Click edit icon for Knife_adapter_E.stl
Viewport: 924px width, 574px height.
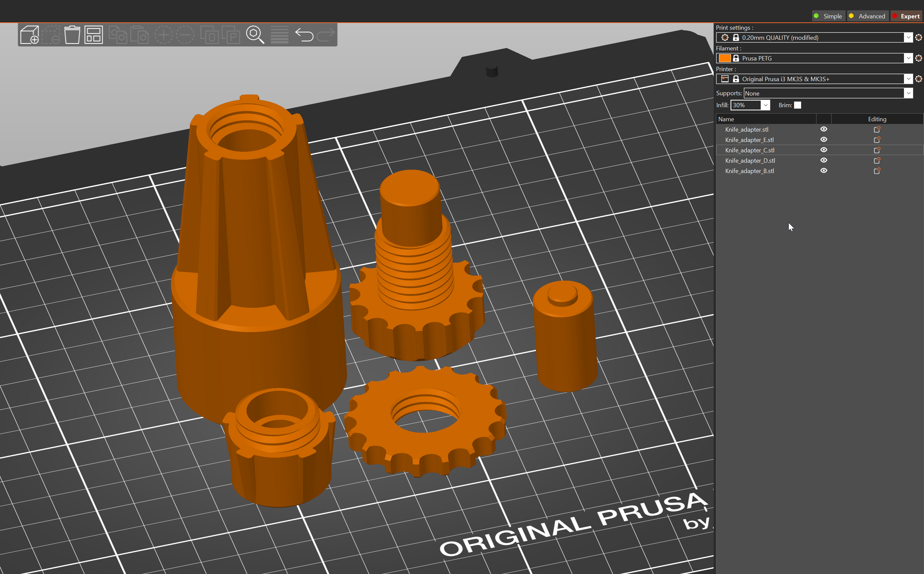click(x=877, y=140)
